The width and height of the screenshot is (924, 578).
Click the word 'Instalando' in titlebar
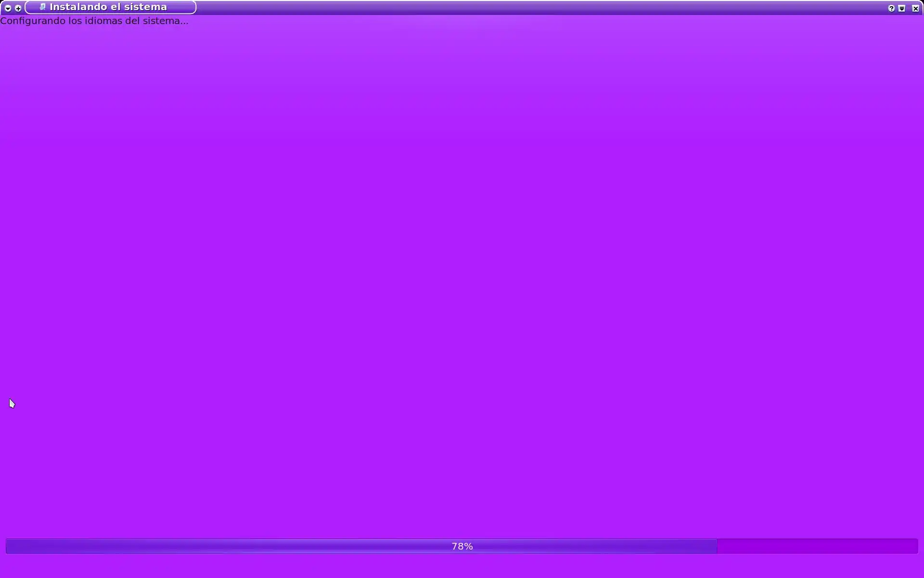point(78,7)
